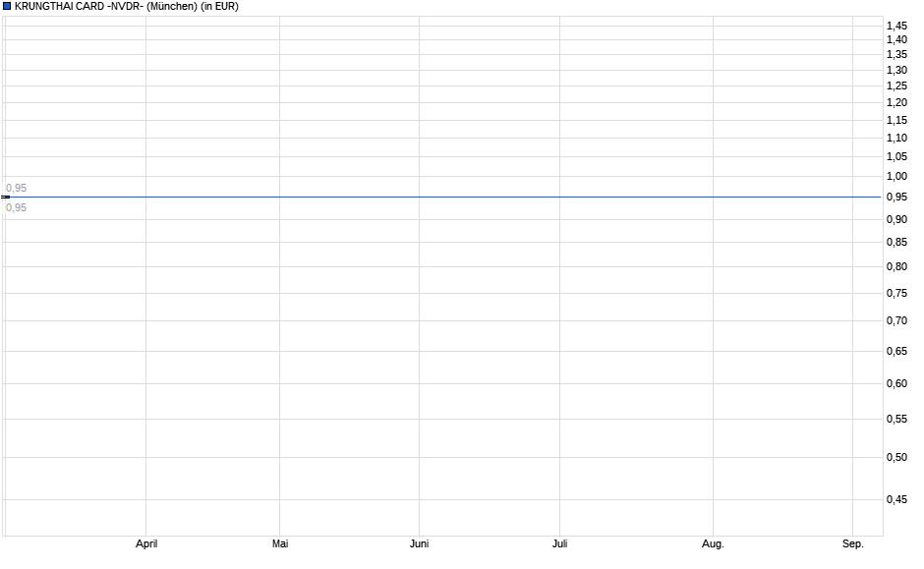Click the 'April' x-axis label
924x569 pixels.
point(146,543)
